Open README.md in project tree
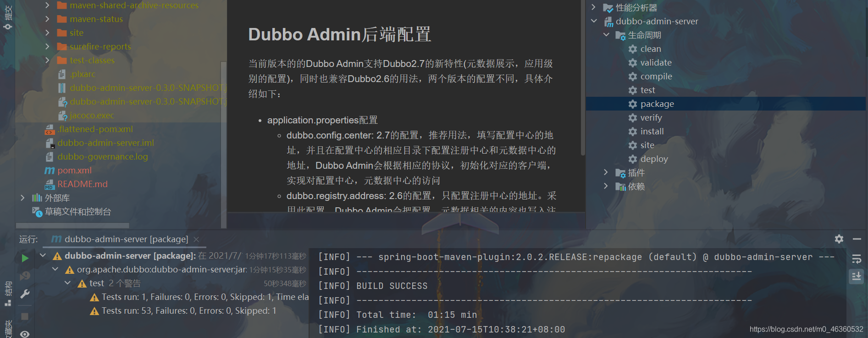Screen dimensions: 868x338 click(83, 184)
